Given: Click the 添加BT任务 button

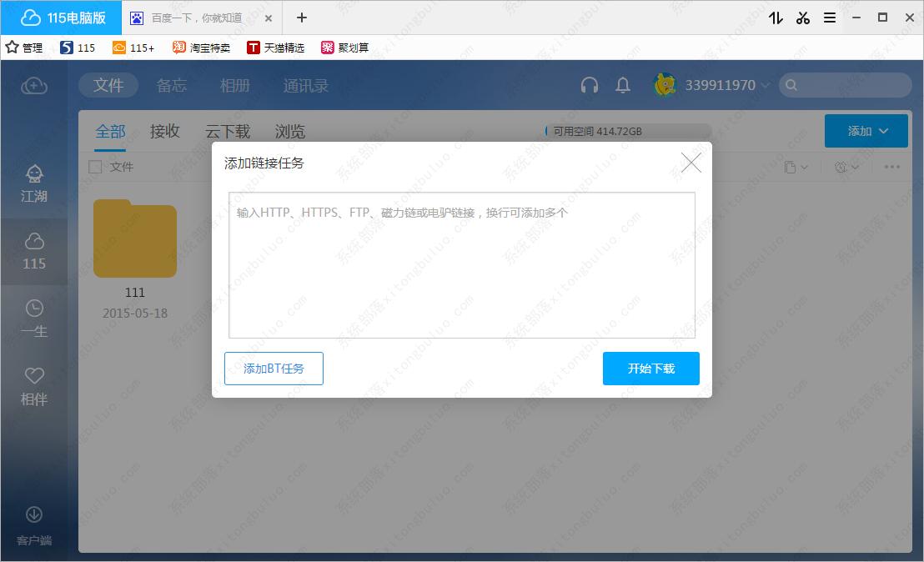Looking at the screenshot, I should (274, 368).
